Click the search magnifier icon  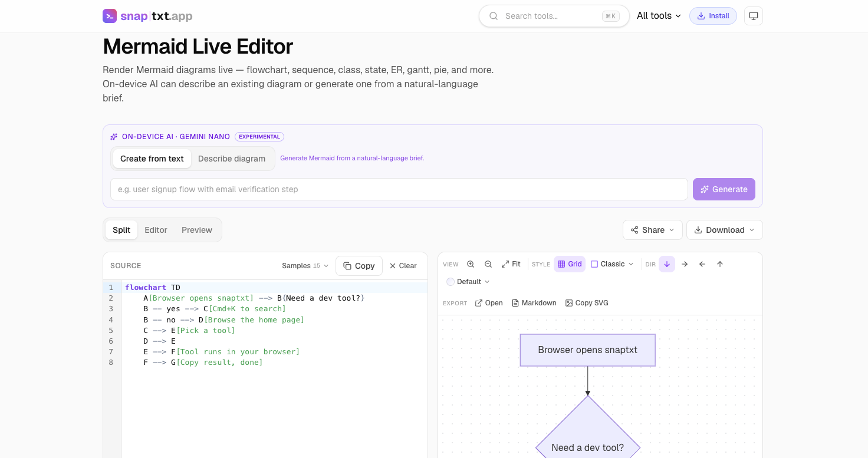point(494,16)
